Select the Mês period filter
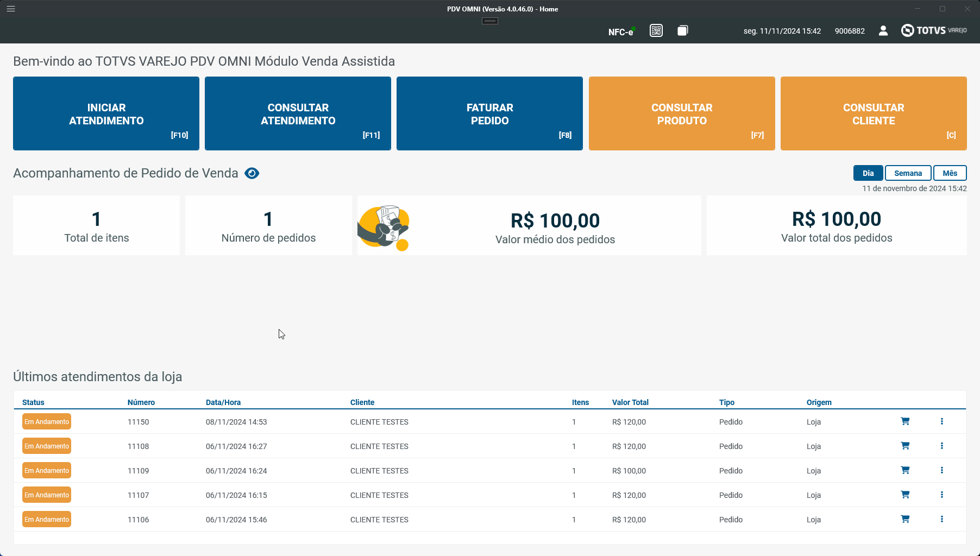 click(950, 173)
